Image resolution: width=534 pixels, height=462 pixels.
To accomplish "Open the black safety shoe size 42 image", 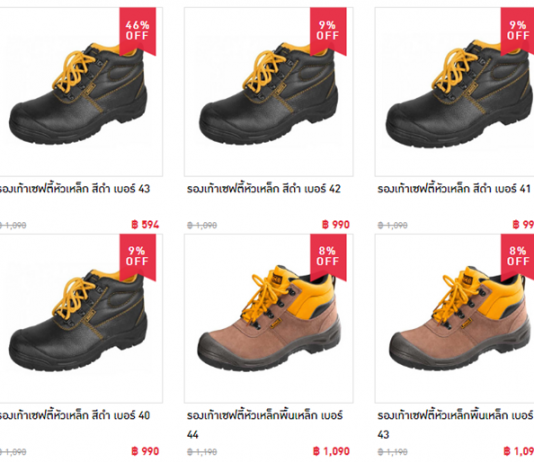I will pyautogui.click(x=269, y=92).
